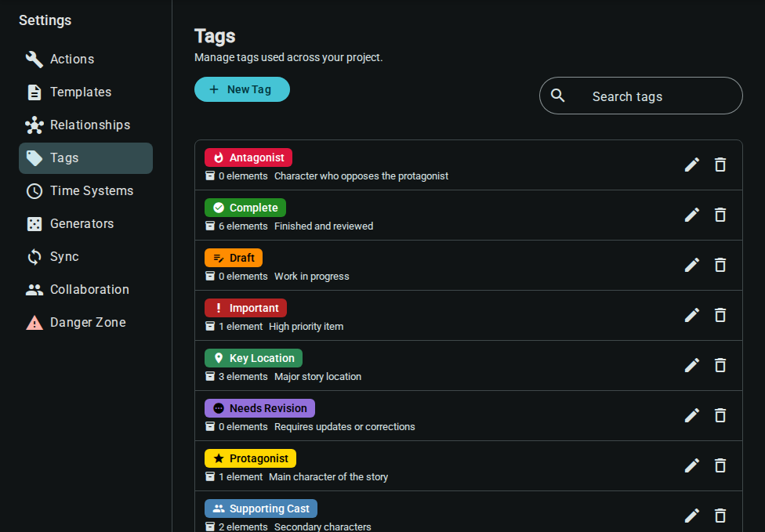Screen dimensions: 765x532
Task: Open the Templates settings section
Action: click(85, 92)
